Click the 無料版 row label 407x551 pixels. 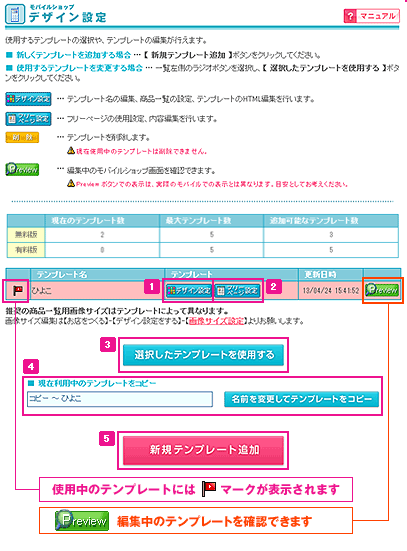coord(26,234)
